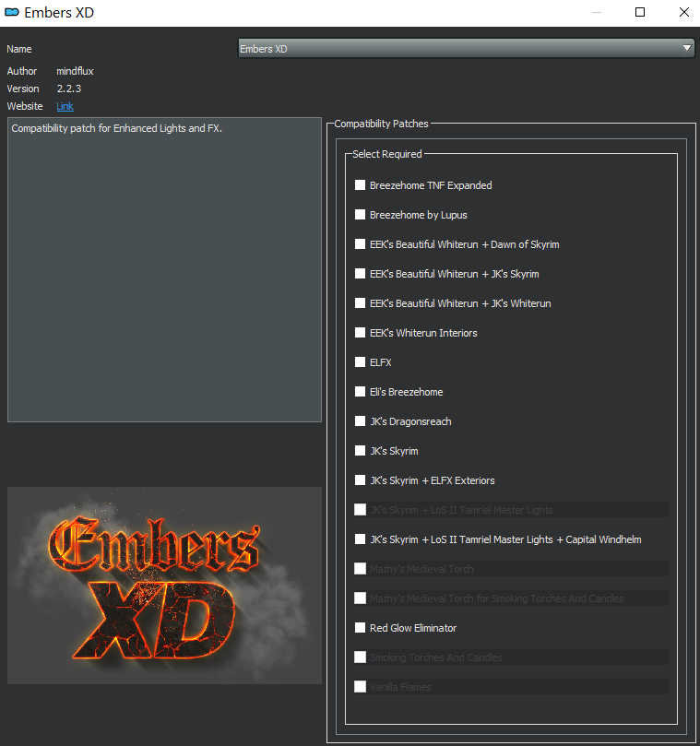This screenshot has height=746, width=700.
Task: Maximize the Embers XD window
Action: tap(640, 12)
